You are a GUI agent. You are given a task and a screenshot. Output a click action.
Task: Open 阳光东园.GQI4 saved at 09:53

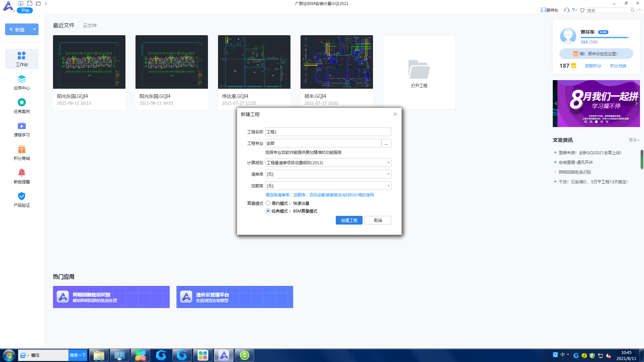[172, 72]
